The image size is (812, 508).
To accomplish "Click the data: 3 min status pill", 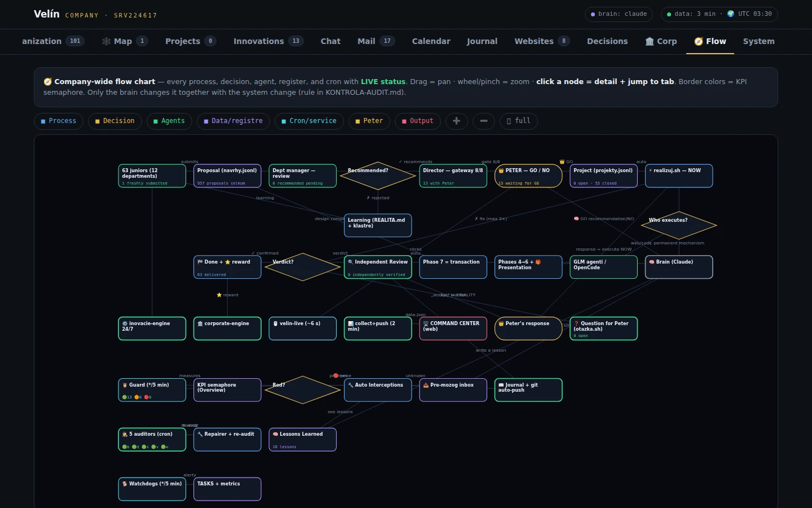I will tap(719, 14).
